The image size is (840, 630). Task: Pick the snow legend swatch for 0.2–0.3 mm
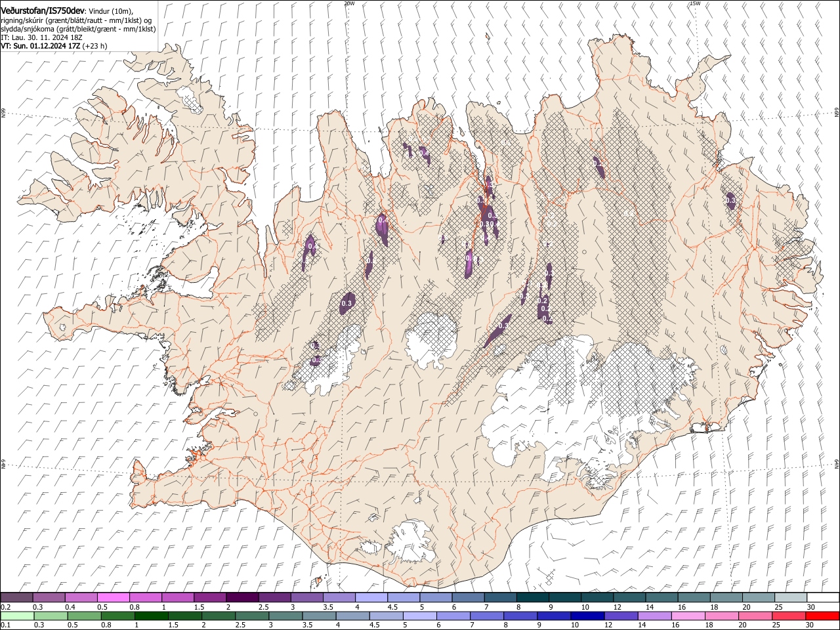[x=17, y=598]
